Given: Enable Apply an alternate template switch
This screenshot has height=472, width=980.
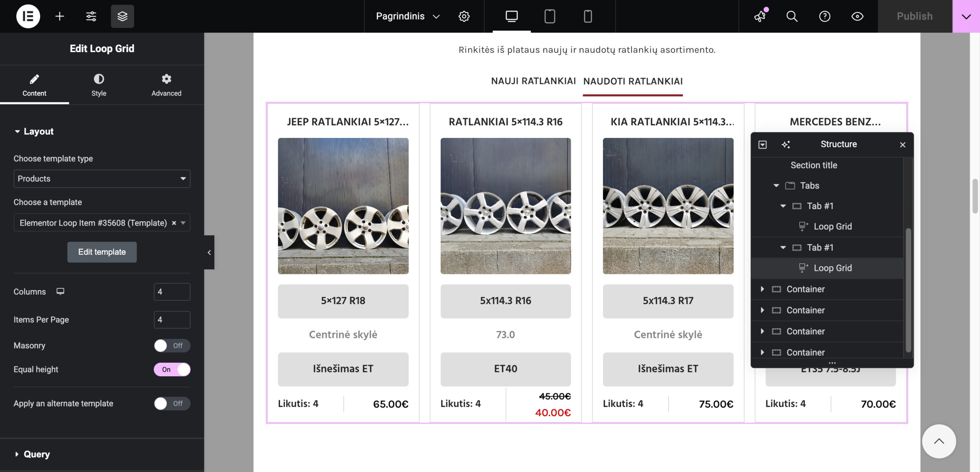Looking at the screenshot, I should [x=172, y=403].
